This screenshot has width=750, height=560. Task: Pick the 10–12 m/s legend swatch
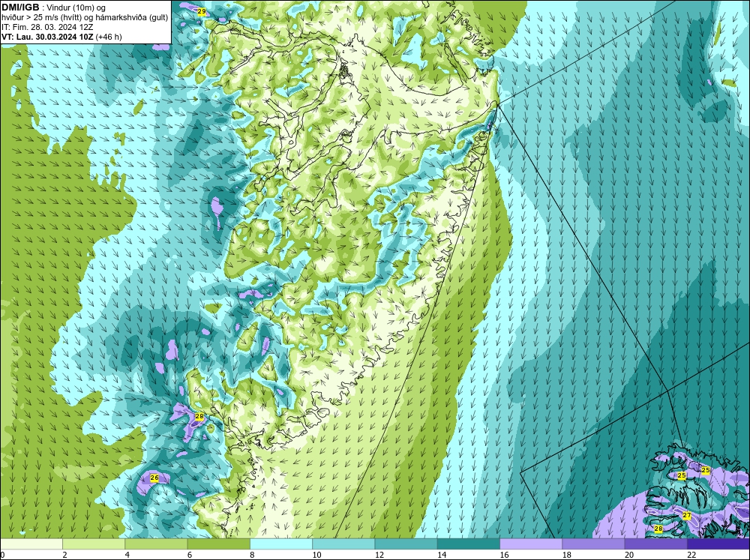343,544
